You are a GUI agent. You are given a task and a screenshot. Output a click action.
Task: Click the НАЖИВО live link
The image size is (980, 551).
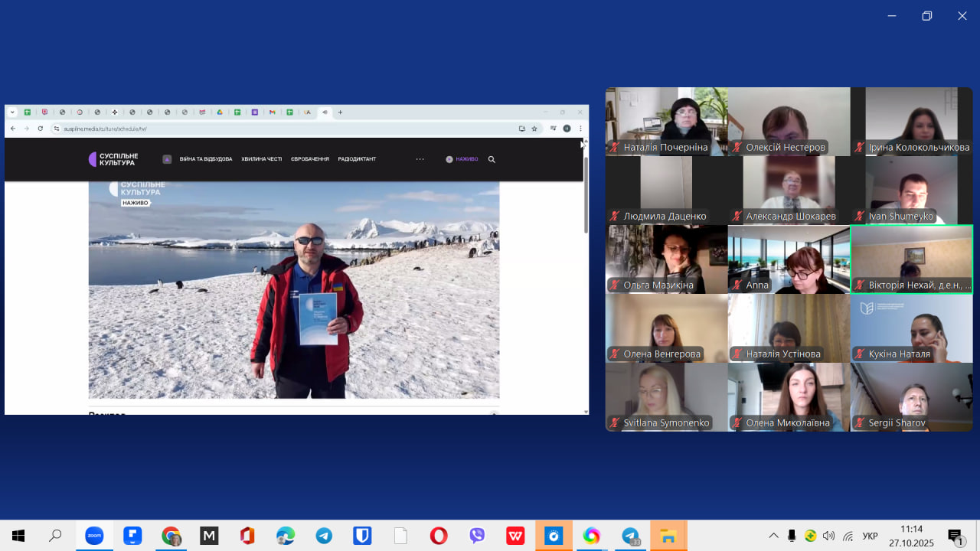(x=462, y=159)
